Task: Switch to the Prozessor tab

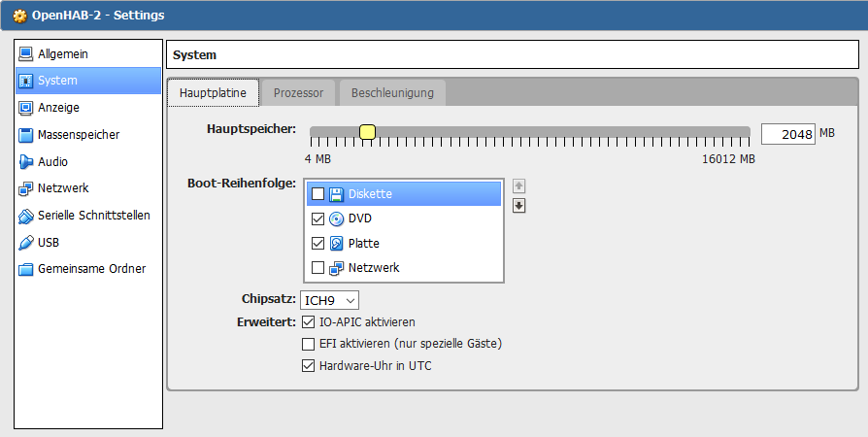Action: pos(298,93)
